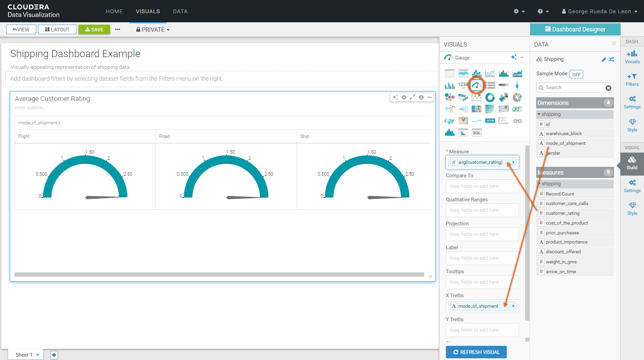
Task: Click the REFRESH VISUAL button
Action: (476, 352)
